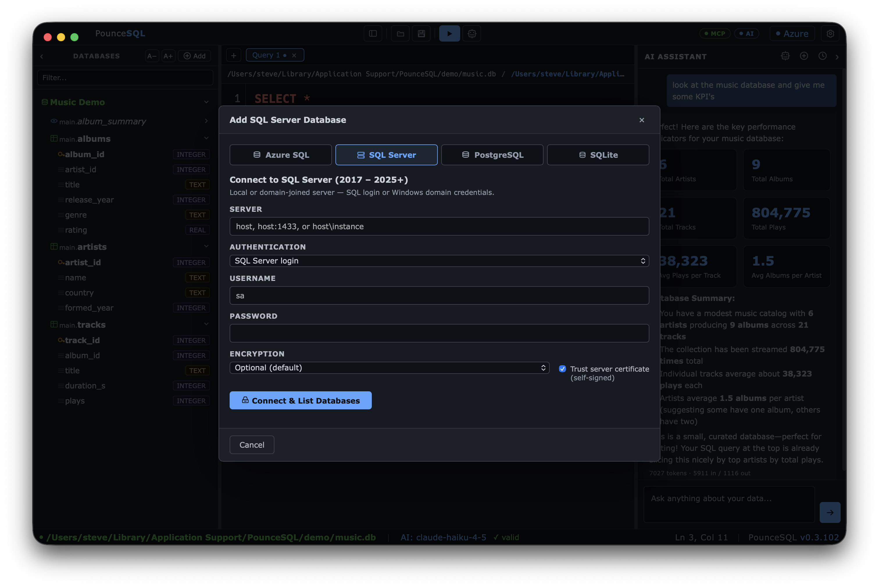Click the Username field containing sa

[x=439, y=295]
